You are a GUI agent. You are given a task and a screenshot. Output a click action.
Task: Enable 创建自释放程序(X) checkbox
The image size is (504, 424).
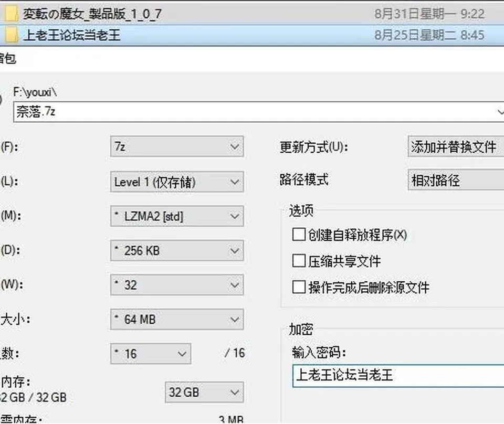pyautogui.click(x=299, y=235)
